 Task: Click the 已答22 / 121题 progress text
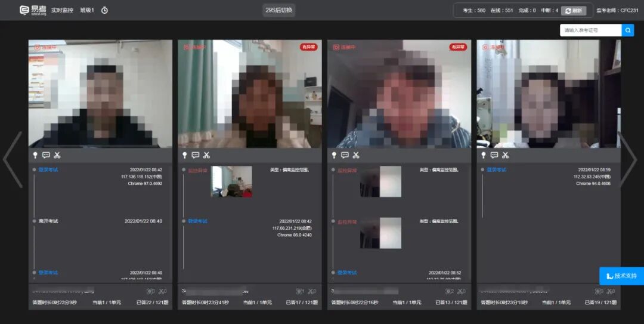click(153, 303)
